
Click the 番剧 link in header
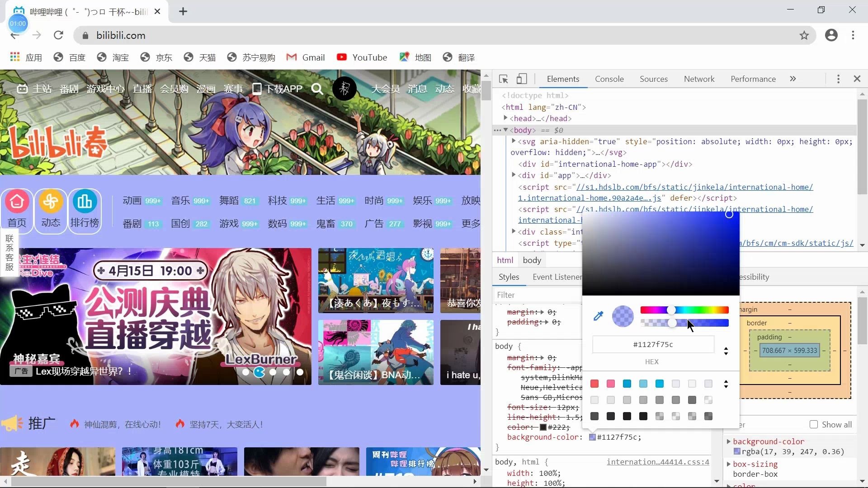[69, 89]
